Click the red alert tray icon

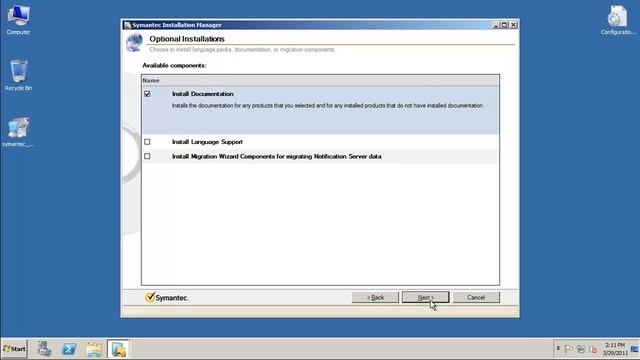(593, 349)
